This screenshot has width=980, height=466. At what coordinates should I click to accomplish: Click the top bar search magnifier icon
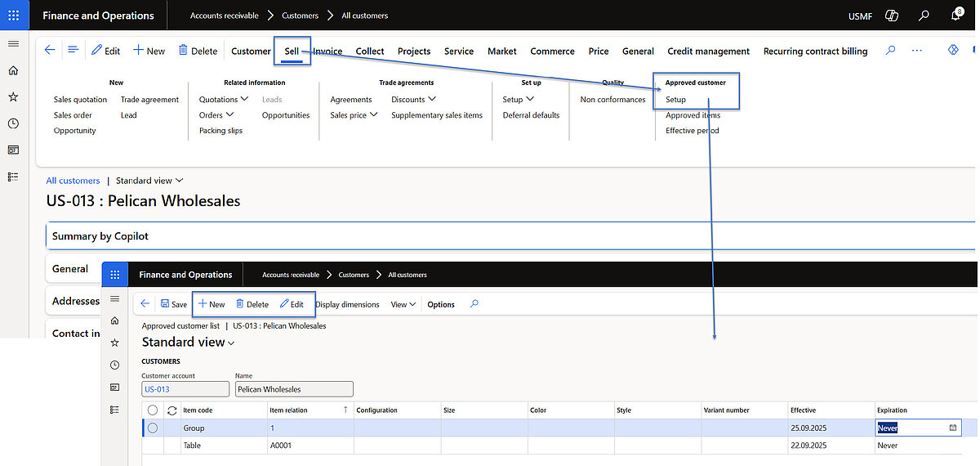tap(924, 16)
